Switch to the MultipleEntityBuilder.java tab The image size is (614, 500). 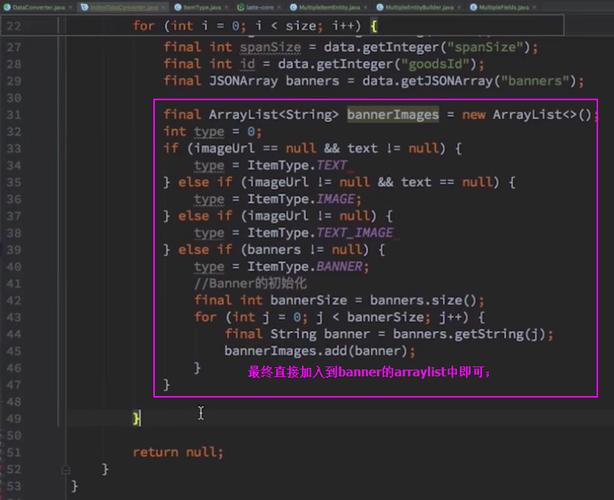pos(419,7)
